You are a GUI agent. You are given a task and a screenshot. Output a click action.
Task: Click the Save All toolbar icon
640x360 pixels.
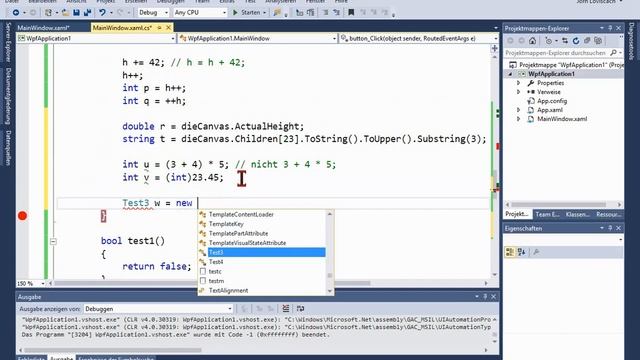point(87,13)
